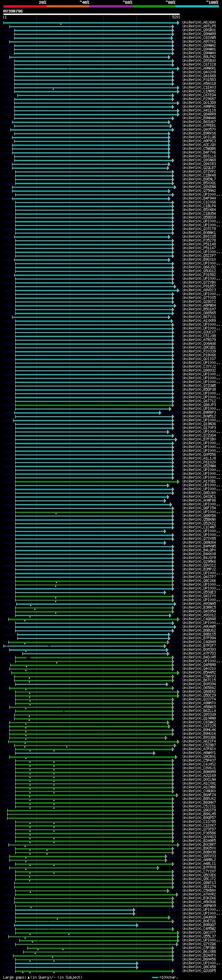222x980 pixels.
Task: Select hit label UniRef100_C4Q849
Action: click(x=199, y=642)
